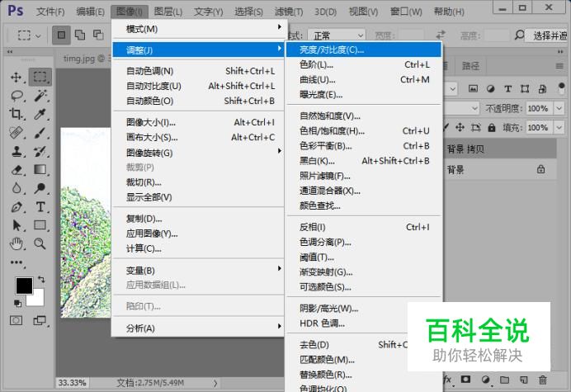Open the extra tools ellipsis button
This screenshot has height=392, width=571.
(17, 262)
